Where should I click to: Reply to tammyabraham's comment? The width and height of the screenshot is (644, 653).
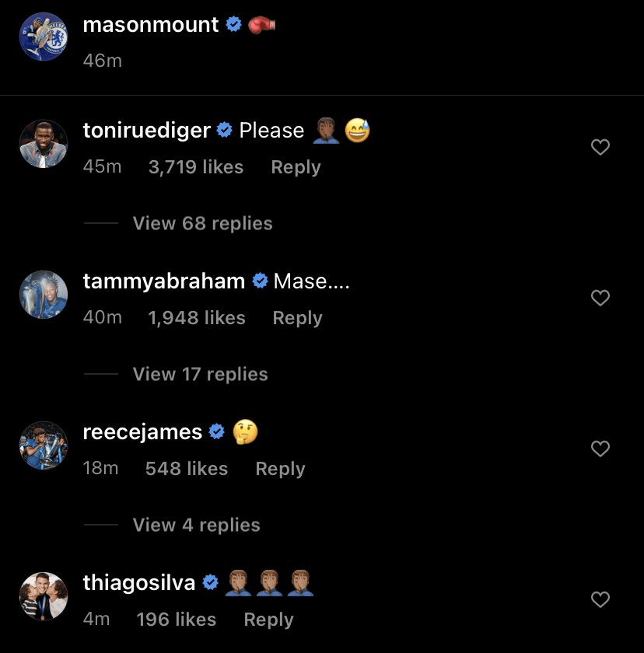(297, 318)
